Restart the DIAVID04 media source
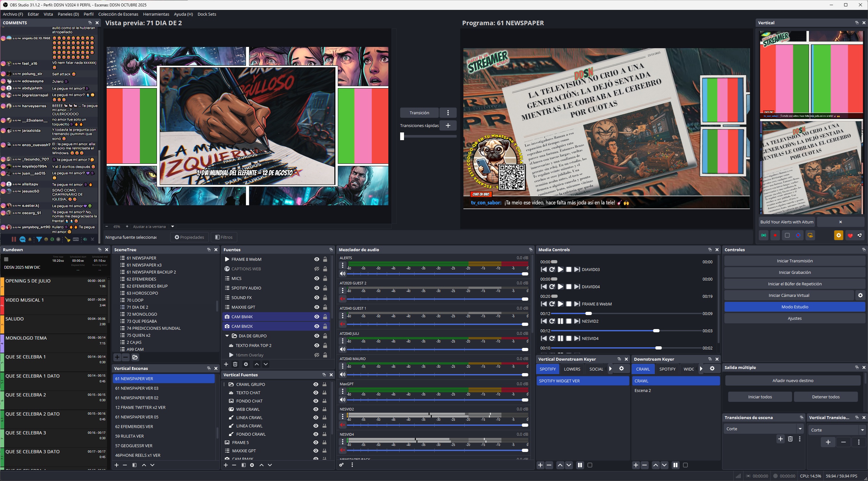Viewport: 868px width, 481px height. click(552, 287)
